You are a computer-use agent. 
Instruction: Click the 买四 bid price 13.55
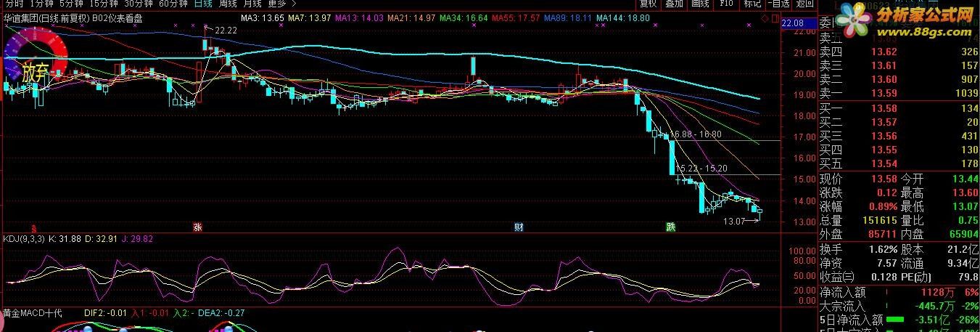(884, 150)
